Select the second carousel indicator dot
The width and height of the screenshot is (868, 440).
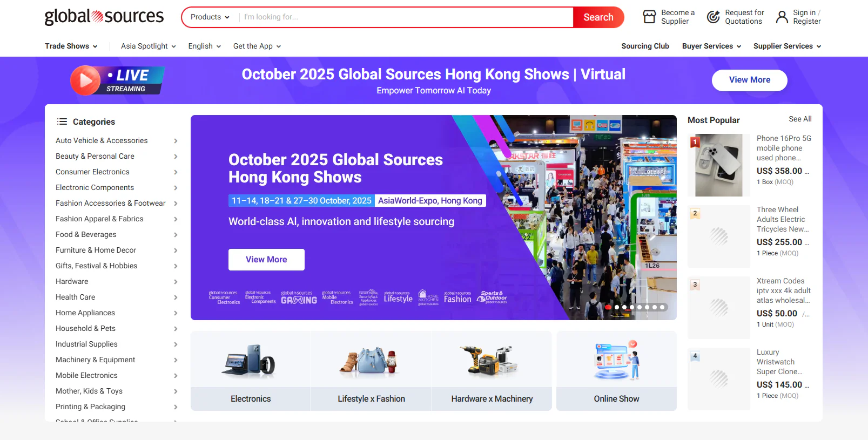pos(617,307)
